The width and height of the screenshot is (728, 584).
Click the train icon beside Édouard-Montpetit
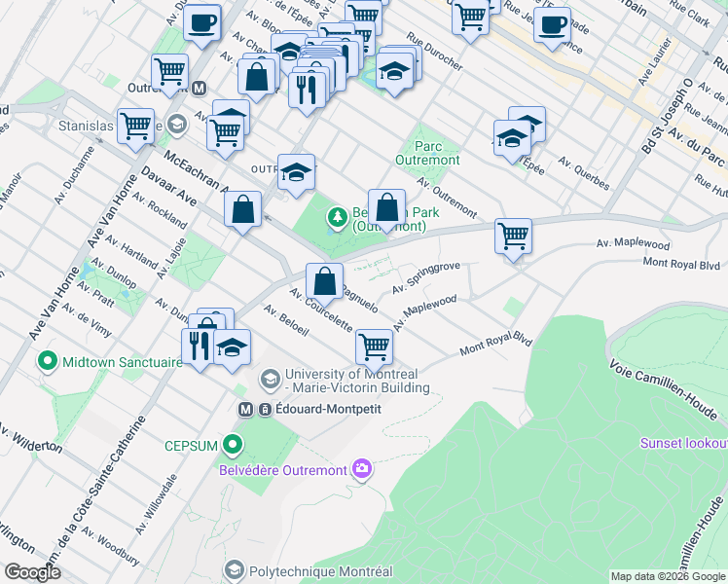click(x=265, y=410)
